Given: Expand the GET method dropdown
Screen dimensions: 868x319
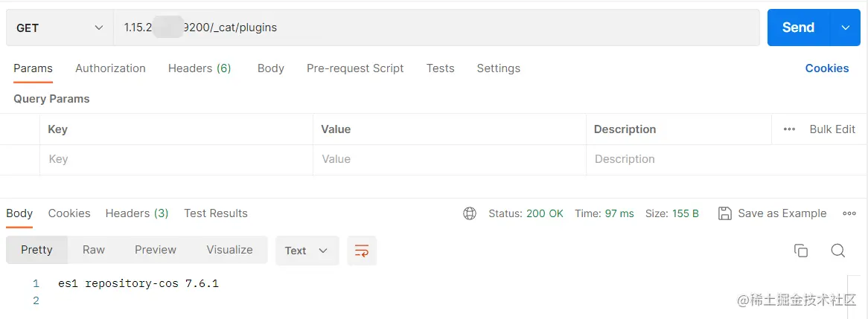Looking at the screenshot, I should point(60,28).
